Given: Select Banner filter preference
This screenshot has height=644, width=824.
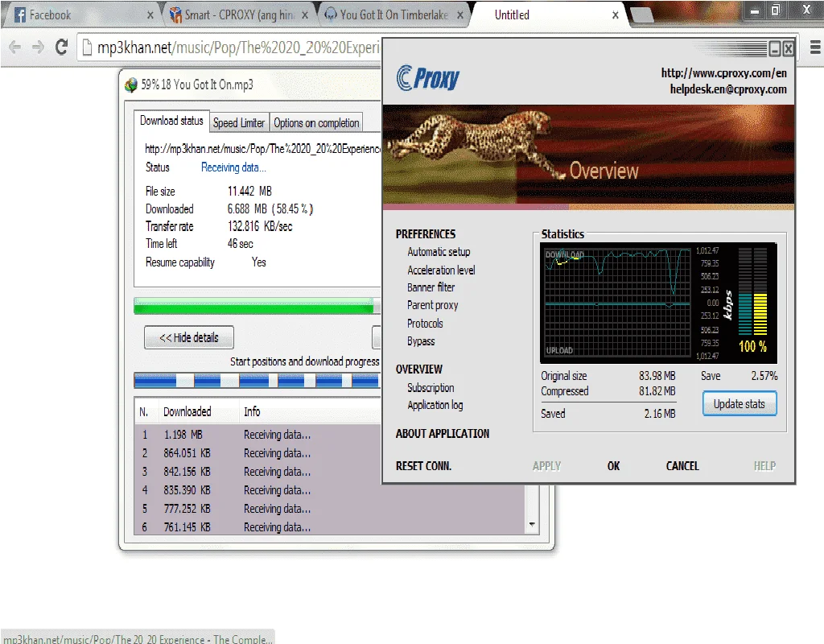Looking at the screenshot, I should coord(431,287).
